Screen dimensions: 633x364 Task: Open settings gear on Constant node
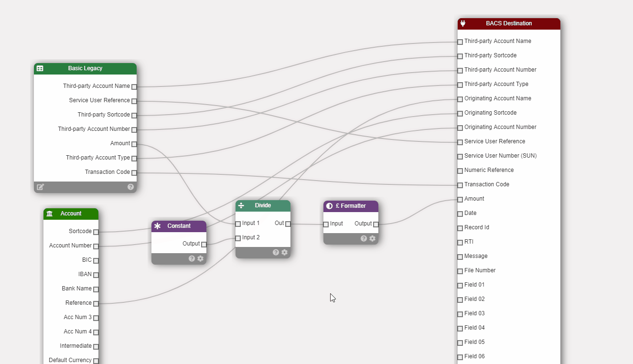coord(200,258)
